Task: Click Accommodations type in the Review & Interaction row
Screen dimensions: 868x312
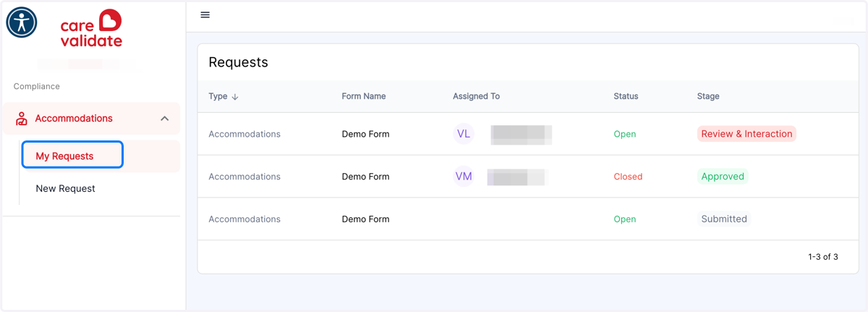Action: 244,134
